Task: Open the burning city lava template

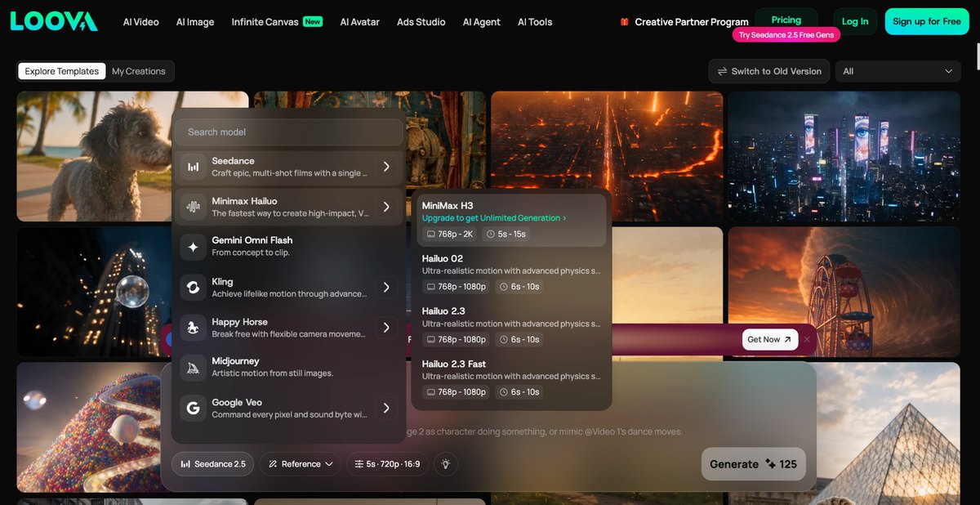Action: 607,139
